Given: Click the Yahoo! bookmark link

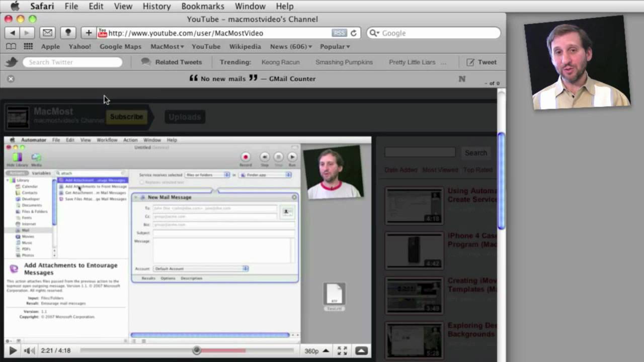Looking at the screenshot, I should pyautogui.click(x=79, y=46).
